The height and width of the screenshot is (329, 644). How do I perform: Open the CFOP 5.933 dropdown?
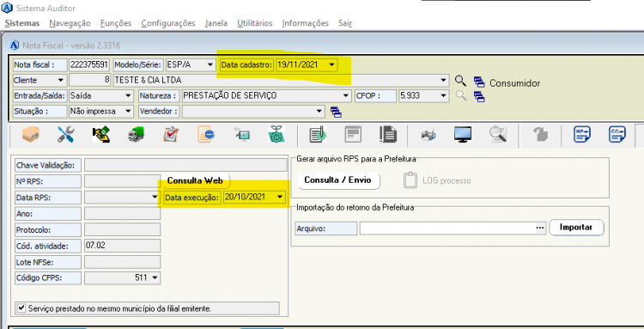(x=444, y=95)
